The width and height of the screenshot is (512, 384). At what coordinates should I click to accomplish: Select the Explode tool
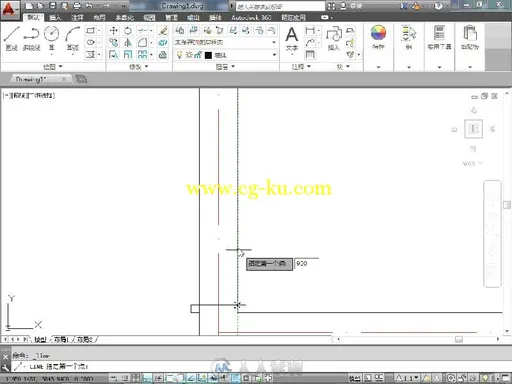tap(163, 43)
